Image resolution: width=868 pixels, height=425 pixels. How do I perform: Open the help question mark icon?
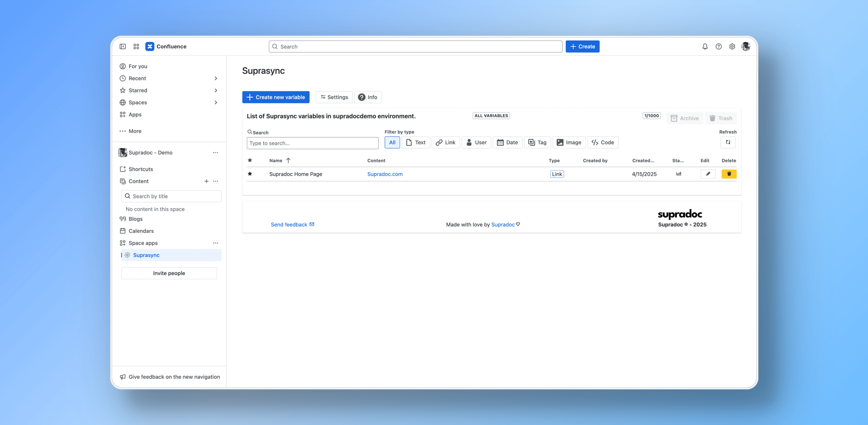pos(718,47)
